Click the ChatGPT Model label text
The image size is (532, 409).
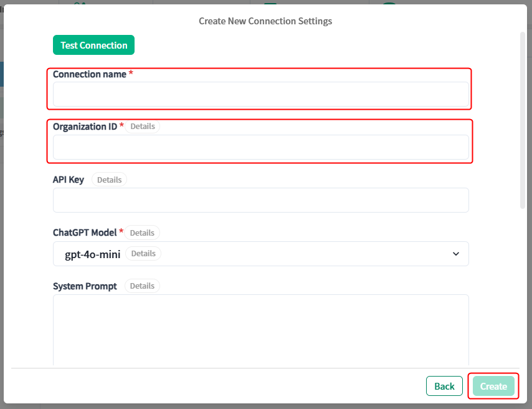(x=85, y=233)
